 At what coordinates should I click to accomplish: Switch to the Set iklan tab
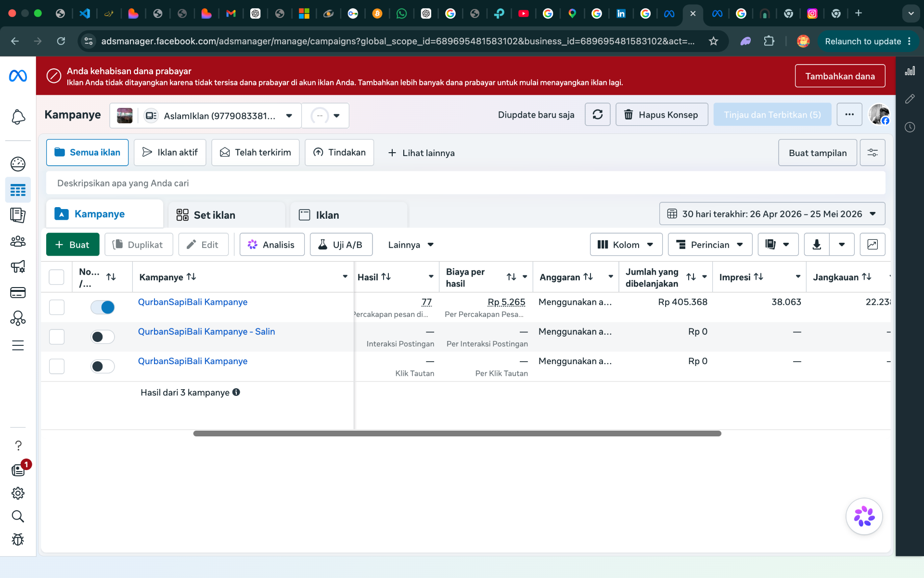(x=227, y=215)
